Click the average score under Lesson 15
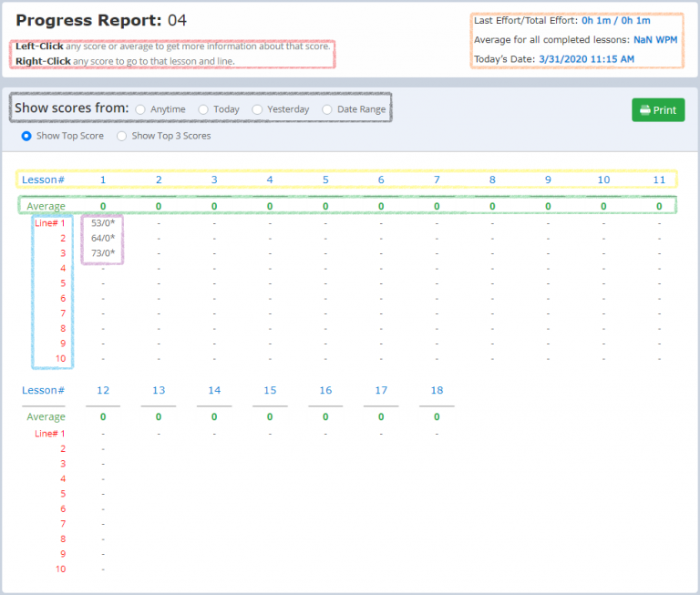This screenshot has height=595, width=700. click(x=270, y=416)
